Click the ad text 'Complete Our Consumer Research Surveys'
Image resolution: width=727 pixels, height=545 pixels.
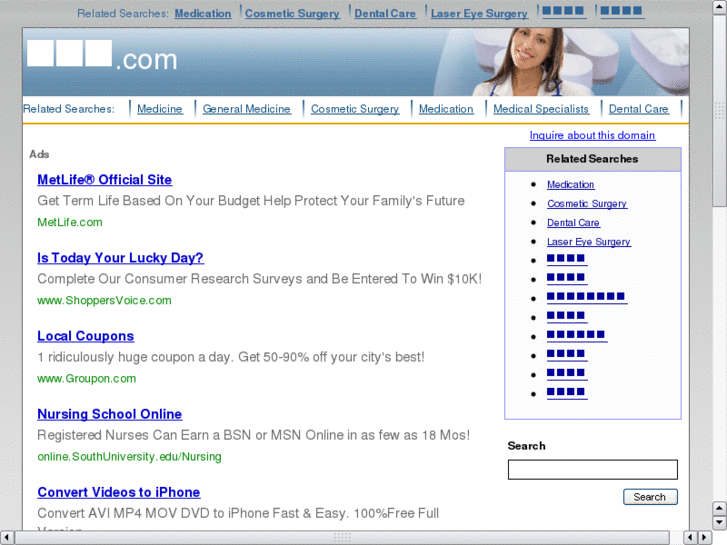pos(170,279)
